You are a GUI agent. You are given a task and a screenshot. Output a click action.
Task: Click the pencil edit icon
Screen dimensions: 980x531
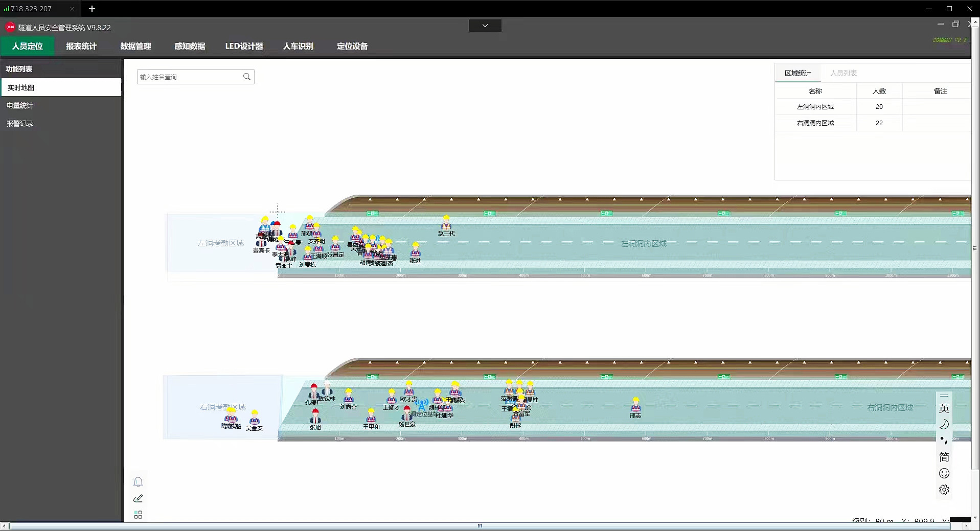pyautogui.click(x=138, y=498)
